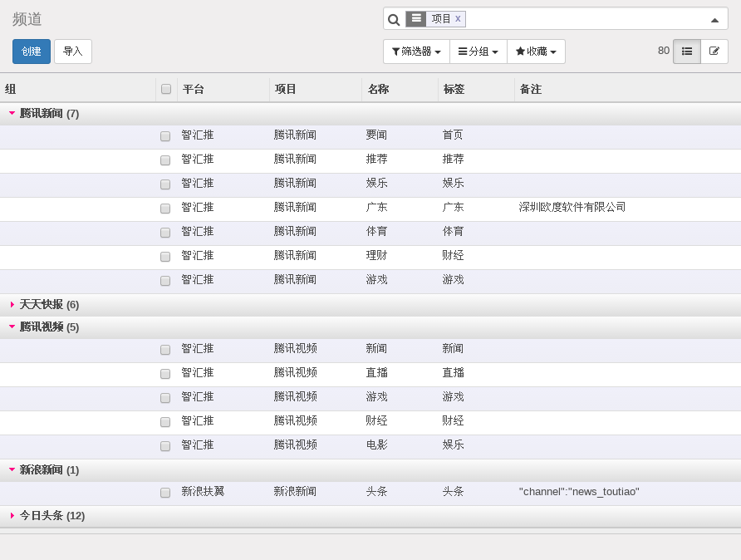Check the 腾讯视频 新闻 row checkbox

(x=165, y=350)
